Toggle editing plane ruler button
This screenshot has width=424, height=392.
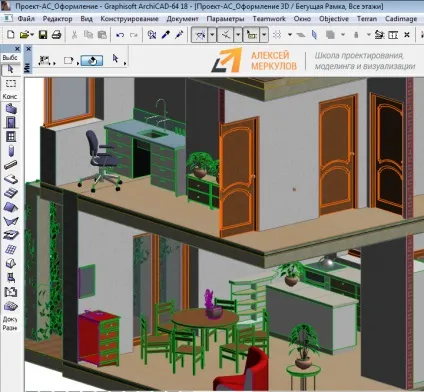[x=252, y=35]
